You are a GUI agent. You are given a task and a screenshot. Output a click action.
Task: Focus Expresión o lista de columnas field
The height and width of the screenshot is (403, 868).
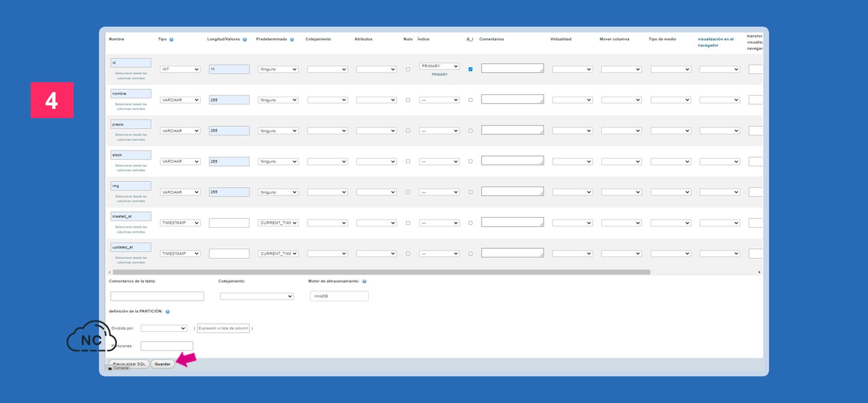click(223, 328)
